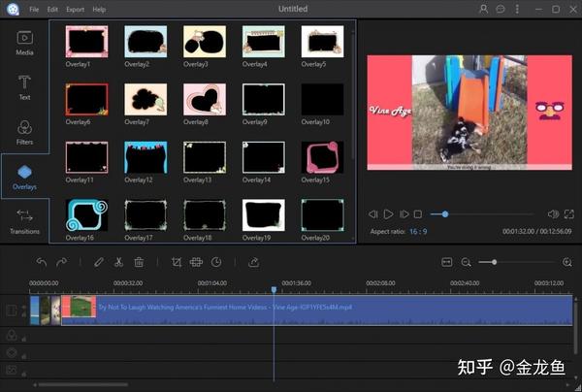Switch to the Transitions tab
Image resolution: width=582 pixels, height=392 pixels.
pos(24,222)
